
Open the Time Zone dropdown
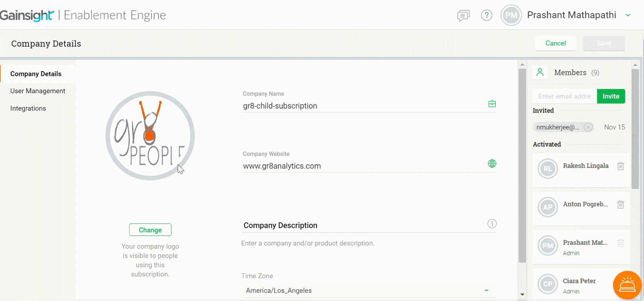coord(368,291)
